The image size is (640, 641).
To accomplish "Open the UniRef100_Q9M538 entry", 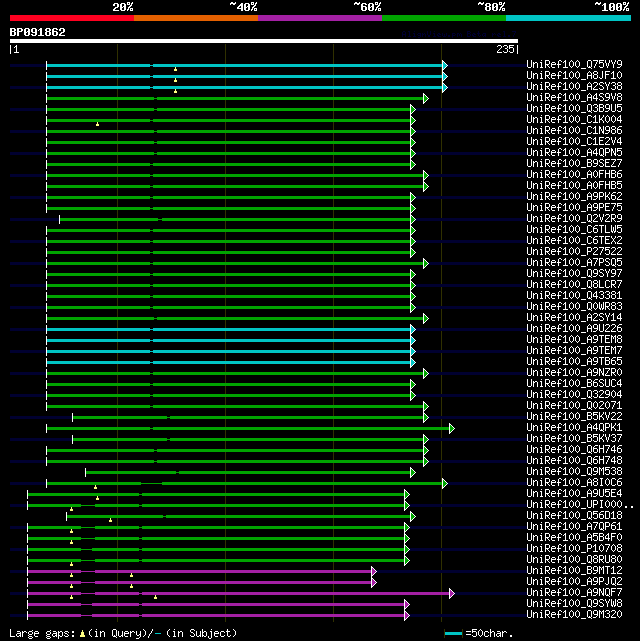I will 574,472.
